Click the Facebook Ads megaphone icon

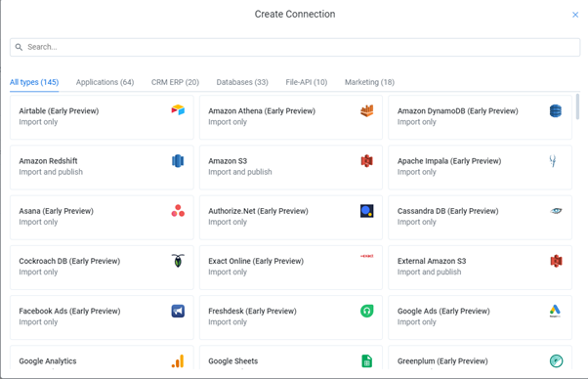click(178, 311)
